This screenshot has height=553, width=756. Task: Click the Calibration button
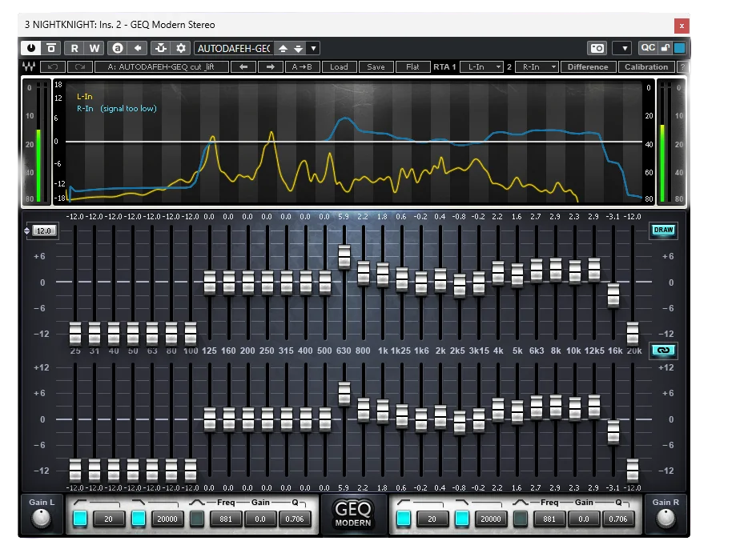pos(646,67)
